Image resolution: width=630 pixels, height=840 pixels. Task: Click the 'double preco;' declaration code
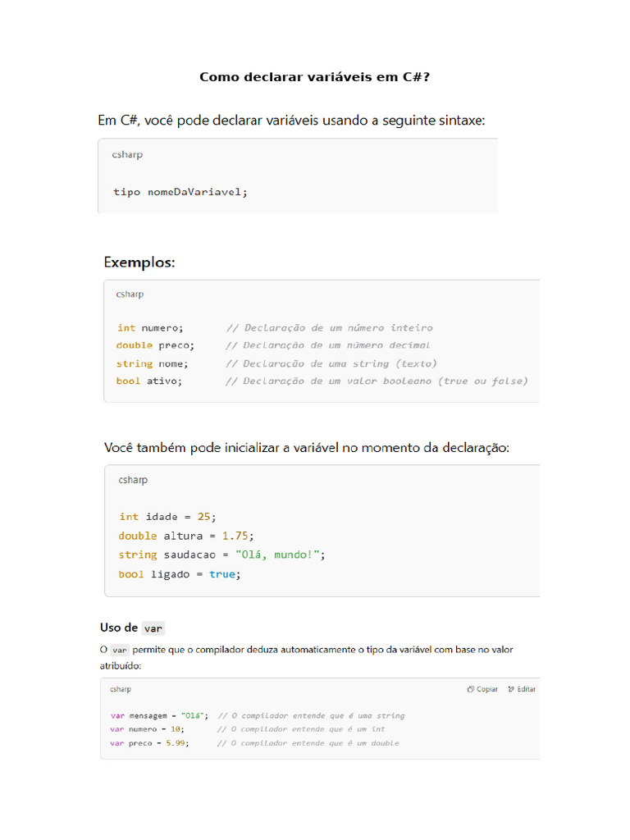pyautogui.click(x=155, y=345)
